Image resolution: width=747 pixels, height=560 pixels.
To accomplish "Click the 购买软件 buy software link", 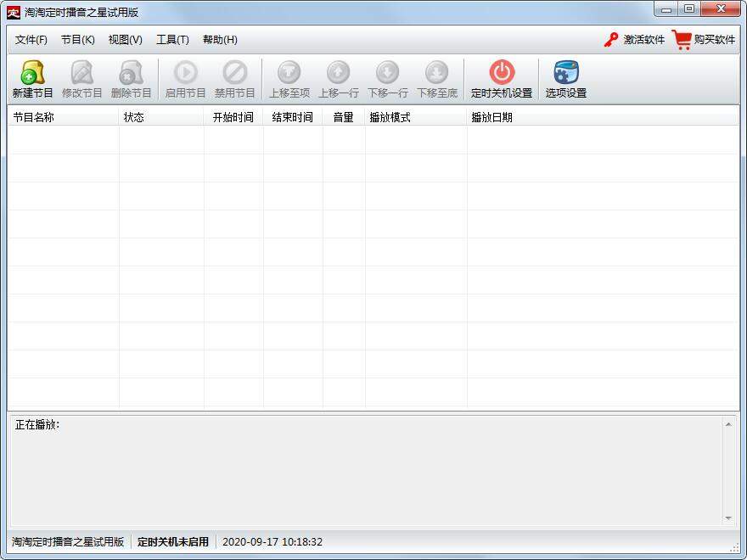I will tap(704, 40).
